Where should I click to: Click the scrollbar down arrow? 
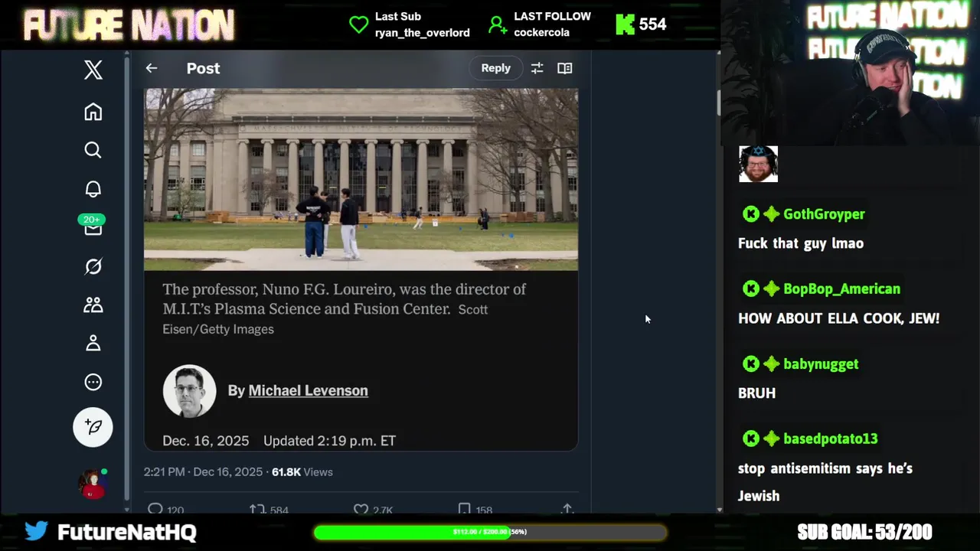click(718, 510)
